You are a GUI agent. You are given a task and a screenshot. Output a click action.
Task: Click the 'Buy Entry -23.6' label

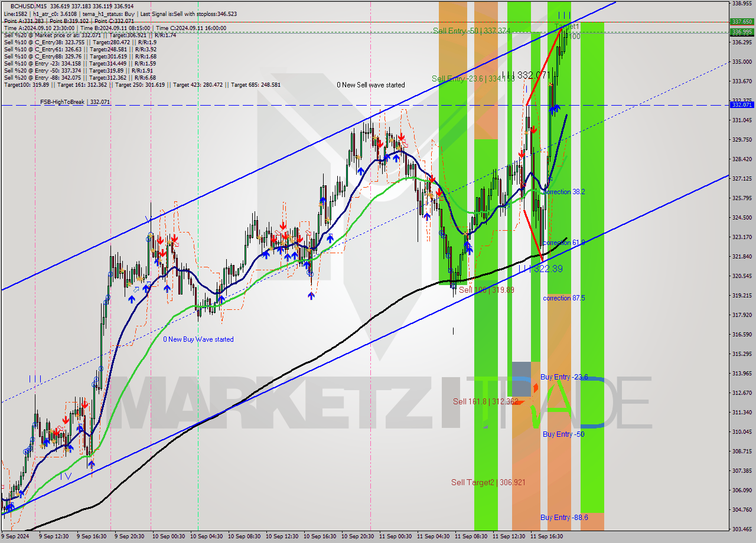click(x=564, y=377)
